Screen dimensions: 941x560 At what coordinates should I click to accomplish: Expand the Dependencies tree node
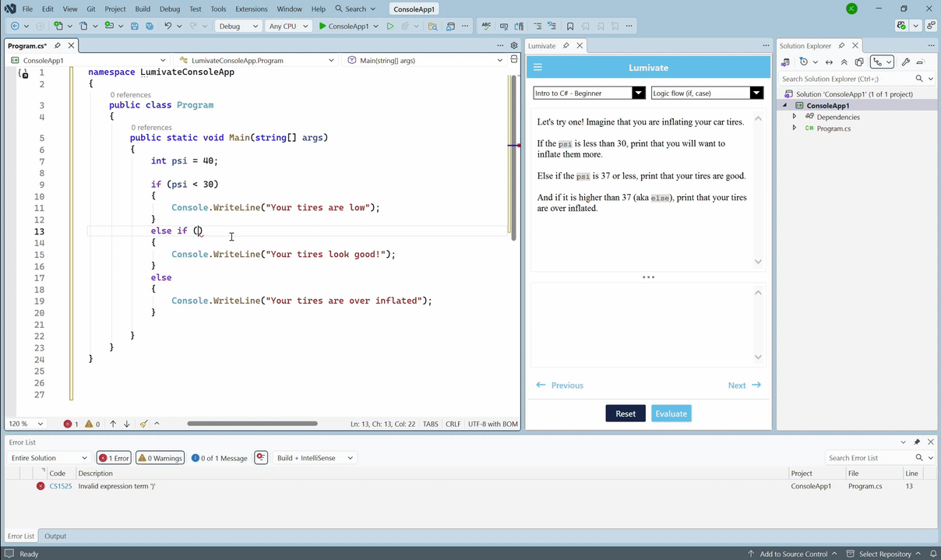(x=795, y=117)
